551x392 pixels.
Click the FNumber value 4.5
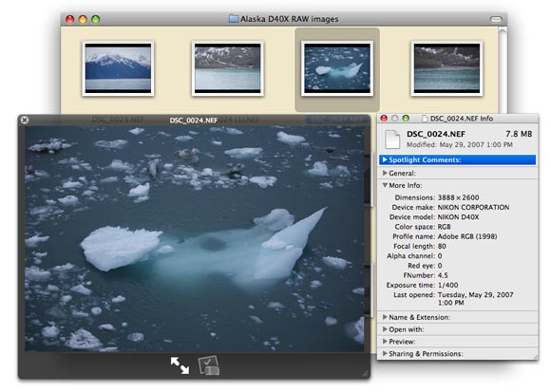click(x=443, y=275)
